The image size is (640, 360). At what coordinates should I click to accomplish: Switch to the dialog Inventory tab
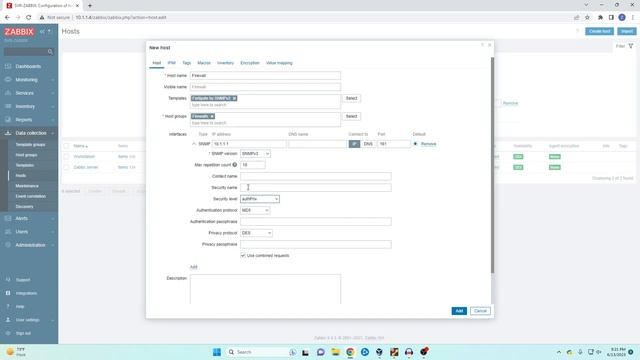225,63
